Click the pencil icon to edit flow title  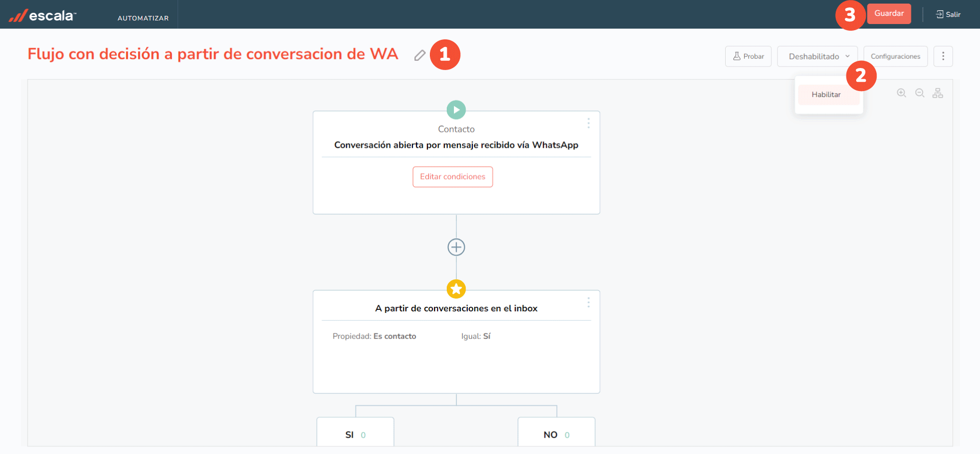click(x=420, y=55)
